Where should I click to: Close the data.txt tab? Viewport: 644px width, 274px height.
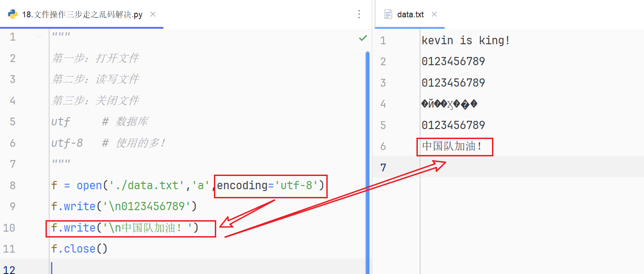pos(434,15)
